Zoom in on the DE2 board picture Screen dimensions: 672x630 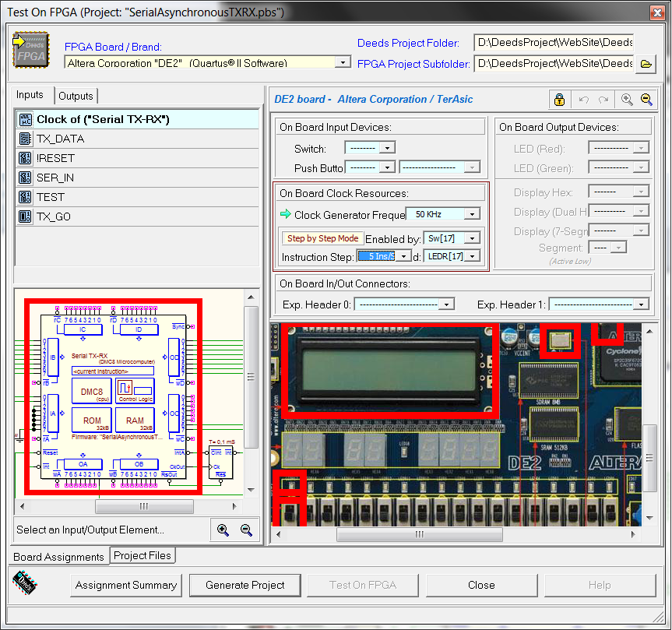point(627,100)
